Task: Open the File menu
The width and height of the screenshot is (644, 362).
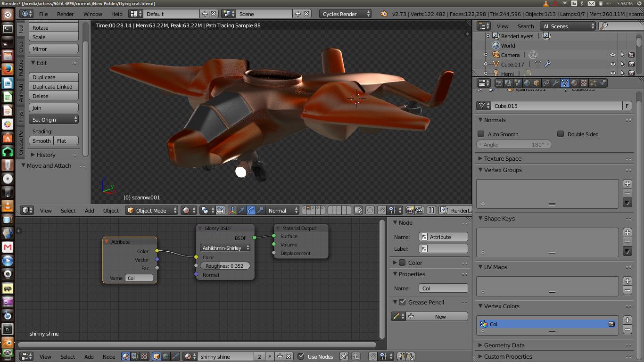Action: point(43,14)
